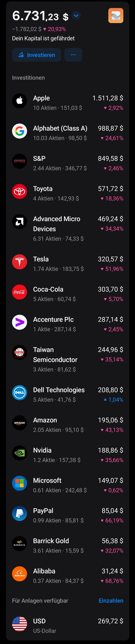This screenshot has height=644, width=135.
Task: Click the Tesla logo icon
Action: click(20, 262)
